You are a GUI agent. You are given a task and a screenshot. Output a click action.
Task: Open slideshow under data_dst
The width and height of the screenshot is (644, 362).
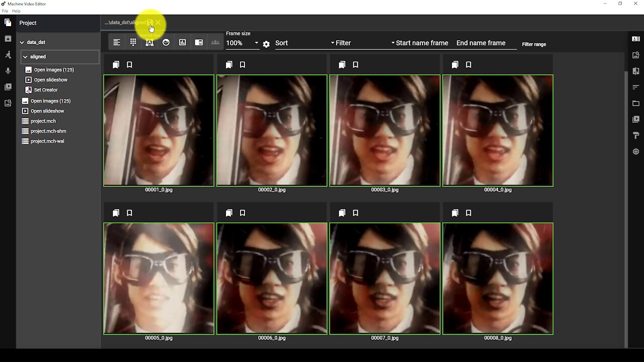pyautogui.click(x=47, y=111)
